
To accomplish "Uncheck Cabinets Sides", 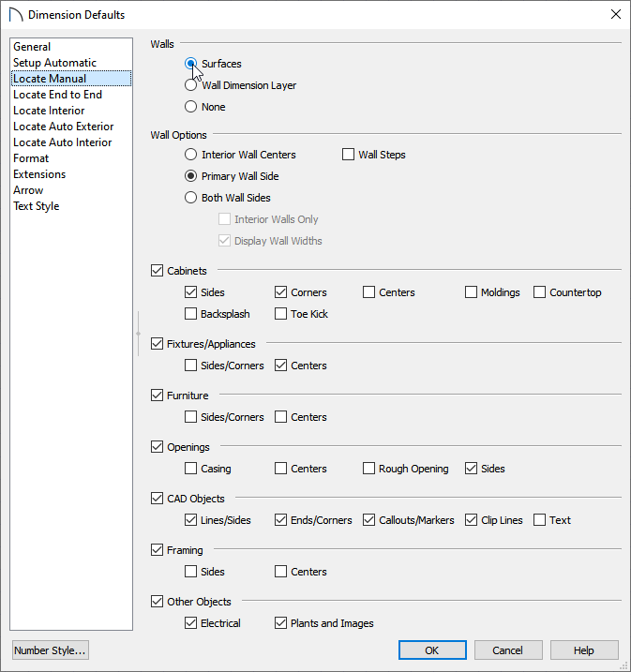I will pos(190,291).
